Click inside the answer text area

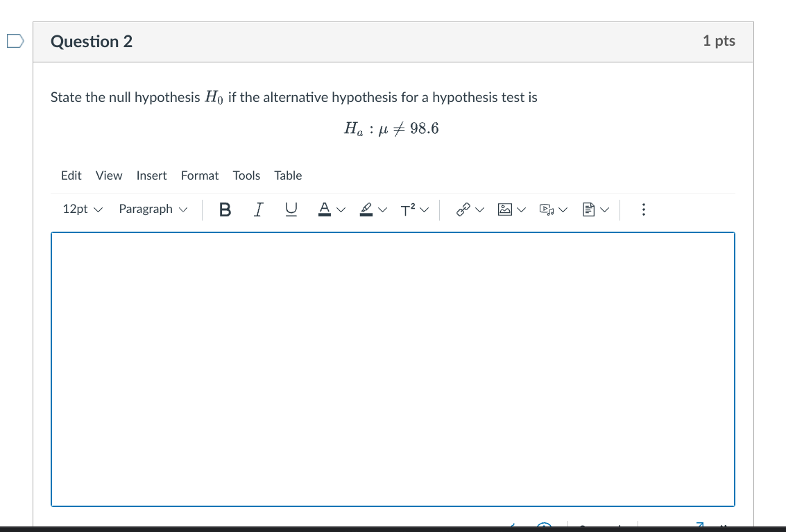pos(393,368)
